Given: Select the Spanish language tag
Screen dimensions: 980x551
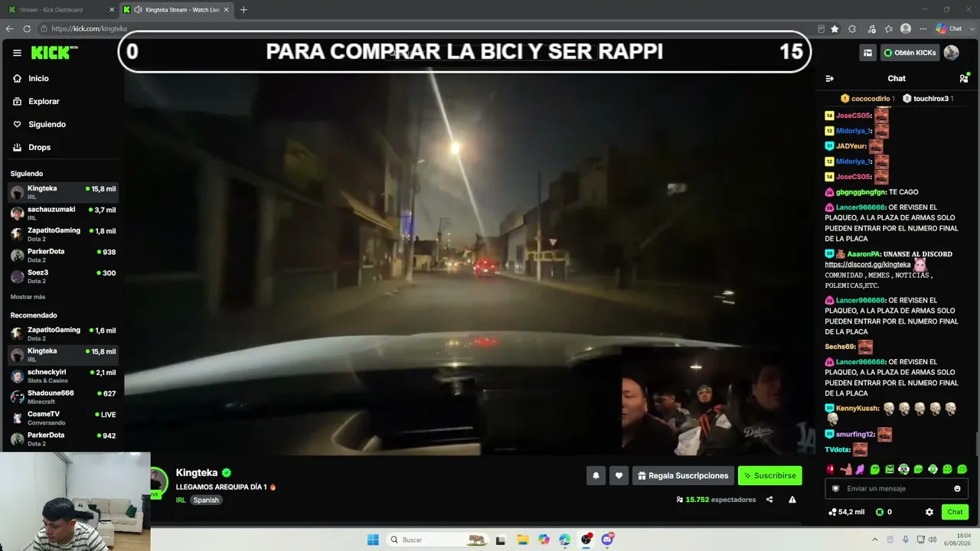Looking at the screenshot, I should click(x=206, y=500).
